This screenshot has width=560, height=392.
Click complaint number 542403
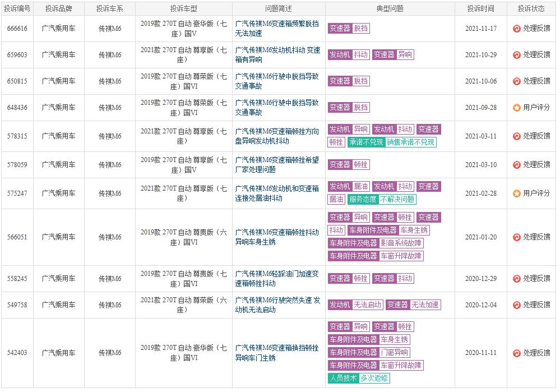pos(17,353)
